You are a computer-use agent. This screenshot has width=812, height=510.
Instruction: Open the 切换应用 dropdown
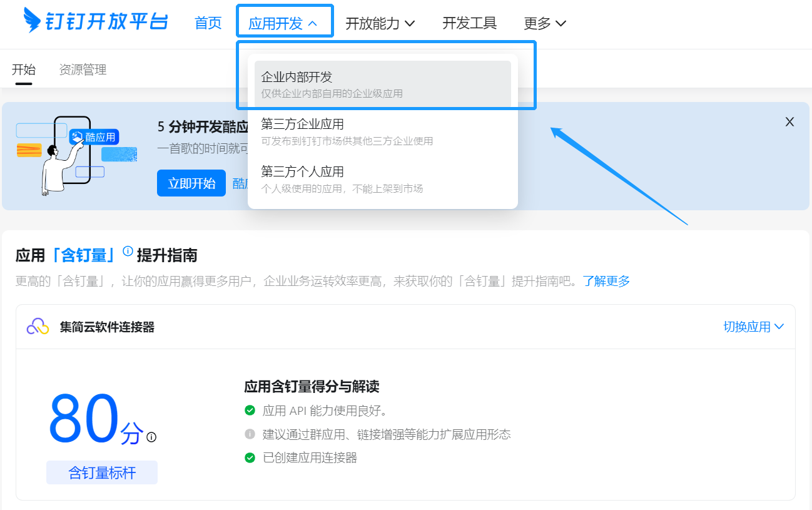[x=754, y=327]
